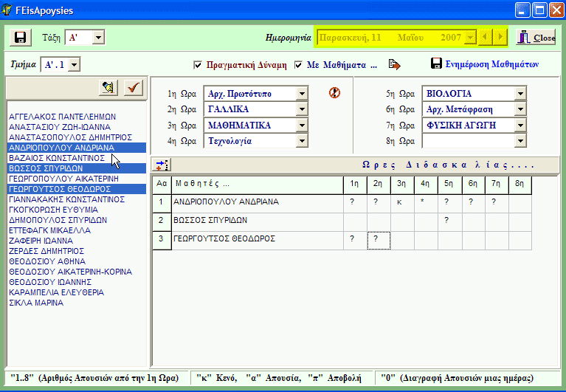The height and width of the screenshot is (392, 566).
Task: Open the Τάξη class dropdown
Action: [99, 37]
